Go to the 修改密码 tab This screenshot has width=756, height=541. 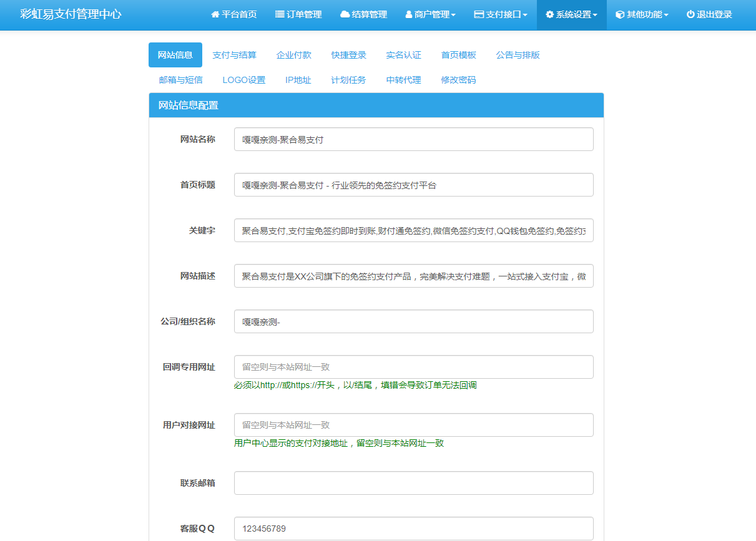458,80
